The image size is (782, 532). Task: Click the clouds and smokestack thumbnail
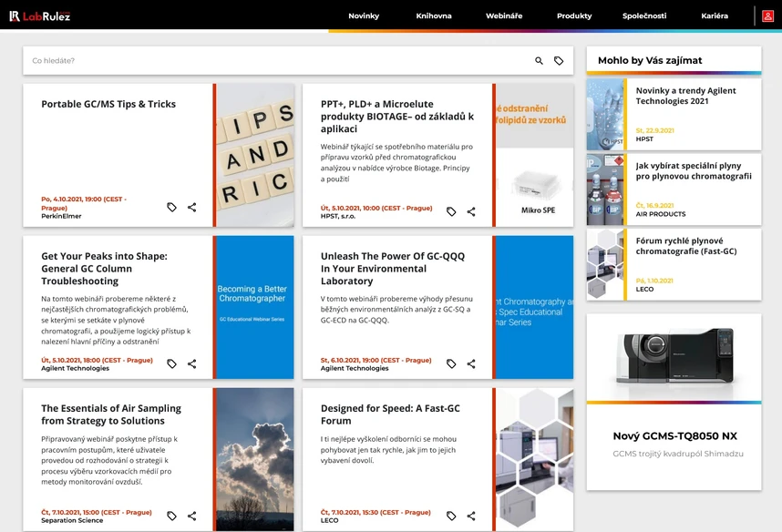255,459
